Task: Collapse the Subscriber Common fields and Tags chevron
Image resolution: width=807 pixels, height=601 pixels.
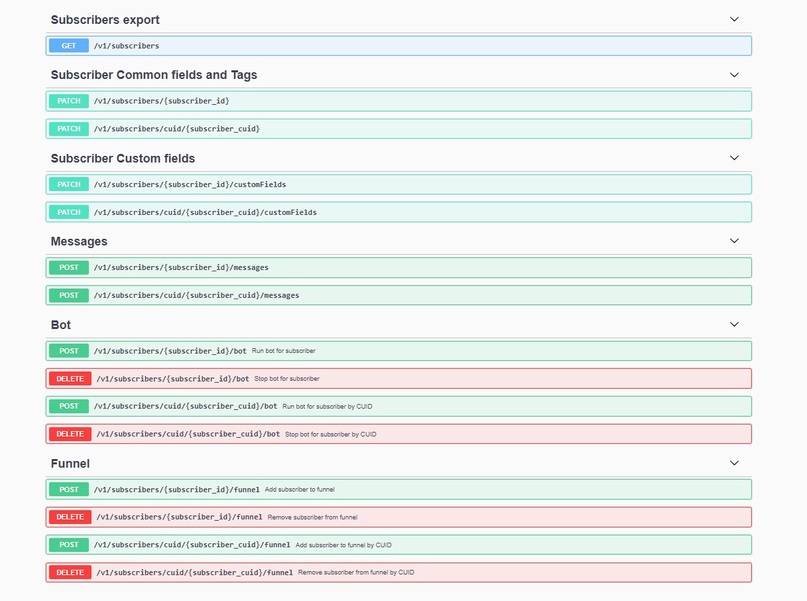Action: (x=734, y=75)
